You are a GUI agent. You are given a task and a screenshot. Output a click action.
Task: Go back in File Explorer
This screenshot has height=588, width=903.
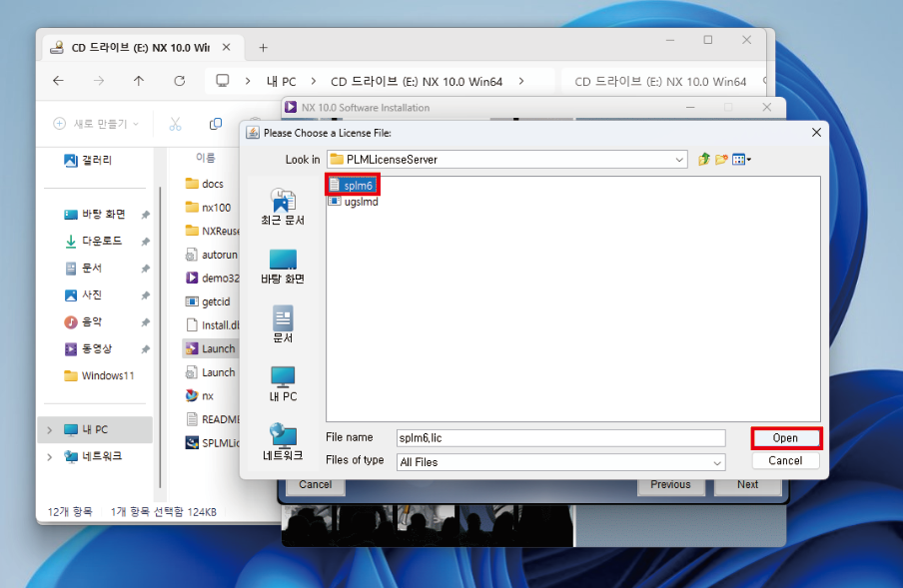click(58, 81)
